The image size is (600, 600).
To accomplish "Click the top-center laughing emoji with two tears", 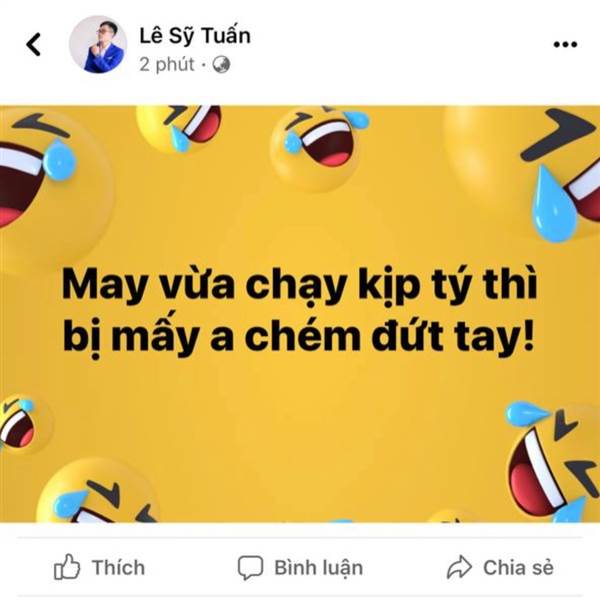I will [x=318, y=147].
